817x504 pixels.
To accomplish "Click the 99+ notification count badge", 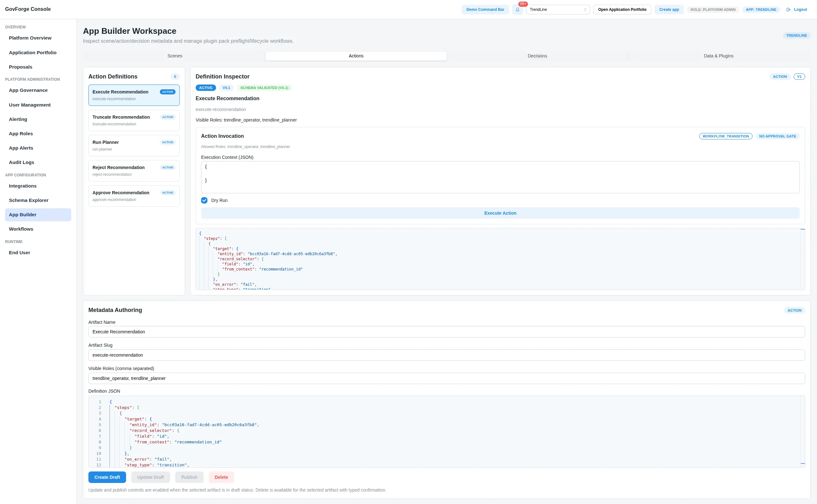I will pyautogui.click(x=523, y=4).
